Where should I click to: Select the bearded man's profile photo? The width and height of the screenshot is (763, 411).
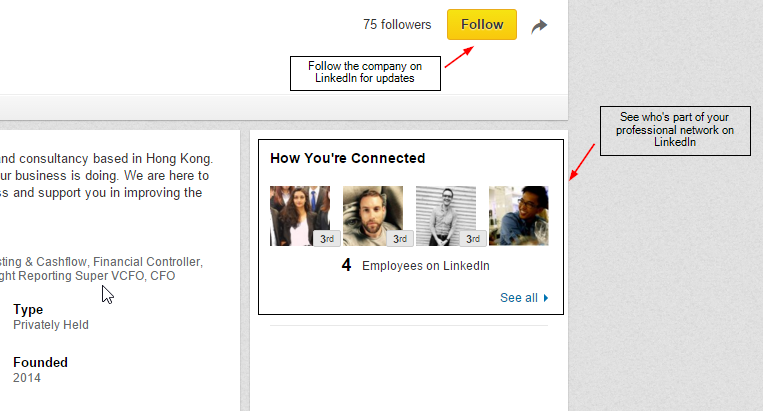pyautogui.click(x=372, y=215)
